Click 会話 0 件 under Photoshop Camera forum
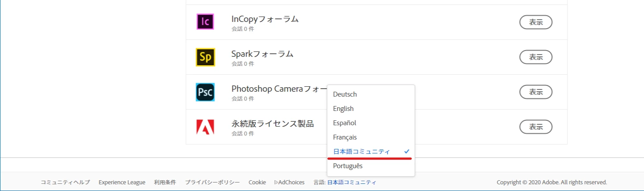 [x=243, y=98]
